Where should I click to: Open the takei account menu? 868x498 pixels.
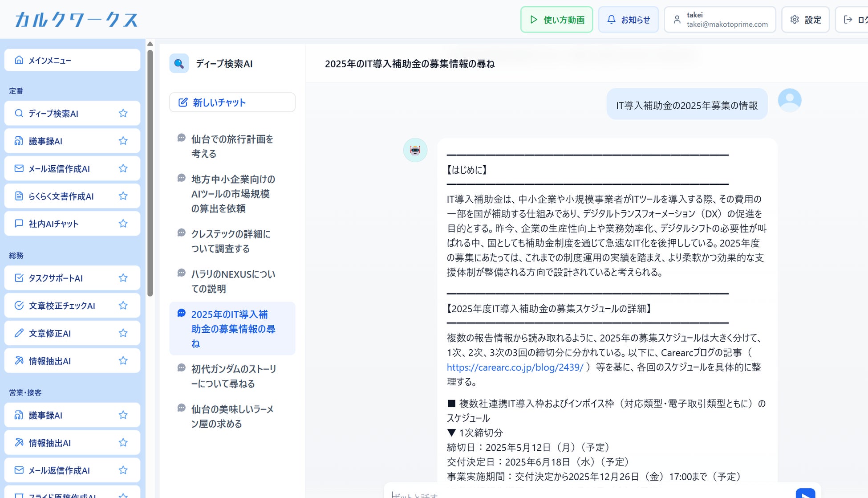point(719,20)
